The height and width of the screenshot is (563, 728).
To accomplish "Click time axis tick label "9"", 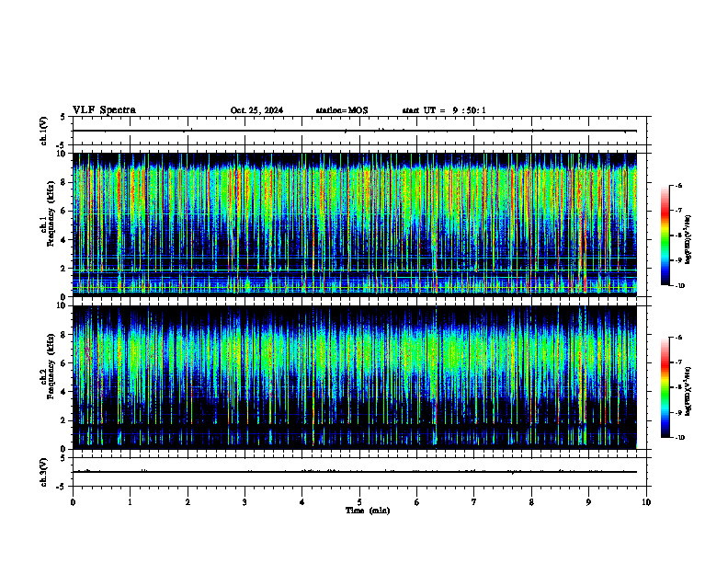I will click(x=588, y=502).
